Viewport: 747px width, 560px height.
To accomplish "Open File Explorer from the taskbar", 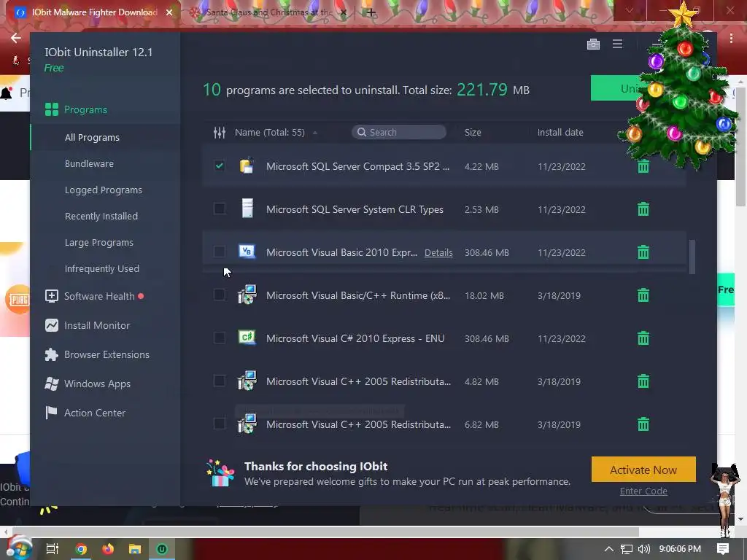I will (135, 549).
